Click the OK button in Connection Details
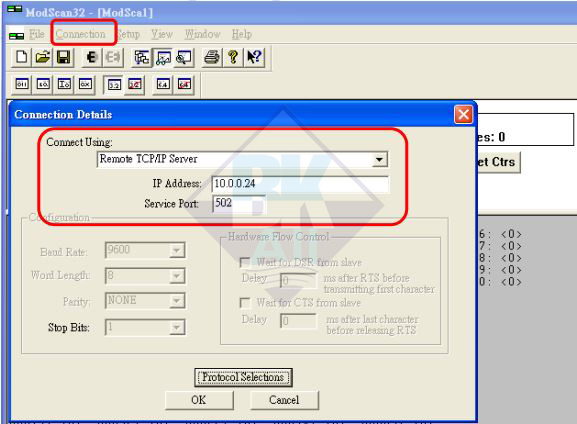This screenshot has width=577, height=424. [199, 400]
